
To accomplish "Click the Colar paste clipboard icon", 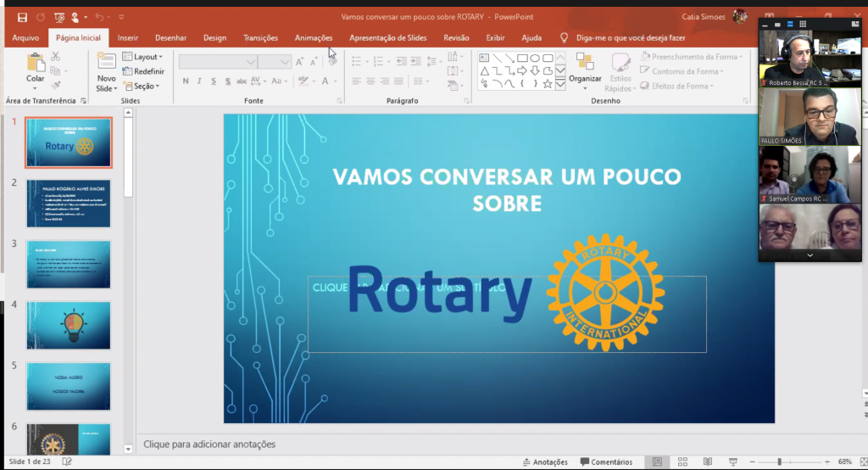I will (36, 64).
